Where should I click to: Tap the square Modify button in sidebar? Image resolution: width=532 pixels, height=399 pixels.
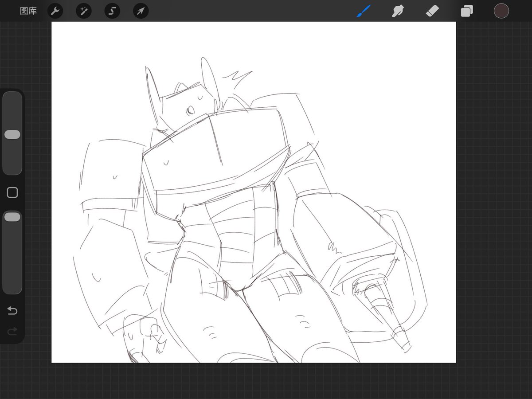click(12, 192)
